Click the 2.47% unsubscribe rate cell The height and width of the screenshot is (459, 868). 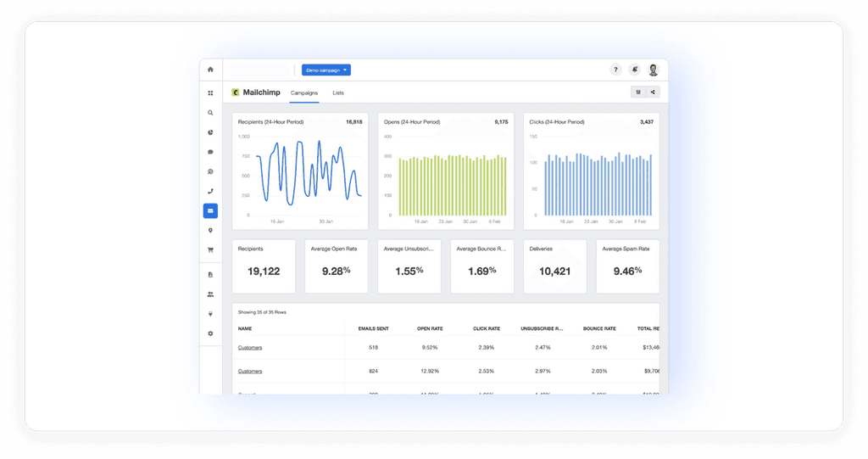(x=542, y=348)
